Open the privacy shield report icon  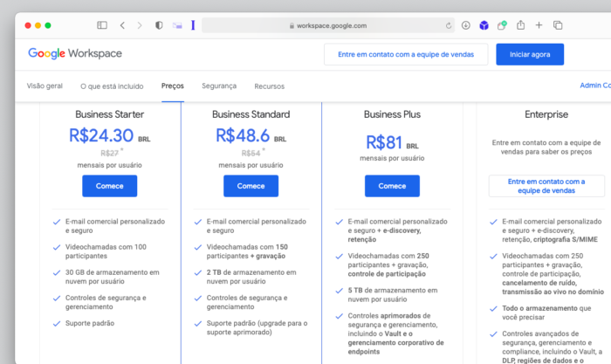pos(159,25)
